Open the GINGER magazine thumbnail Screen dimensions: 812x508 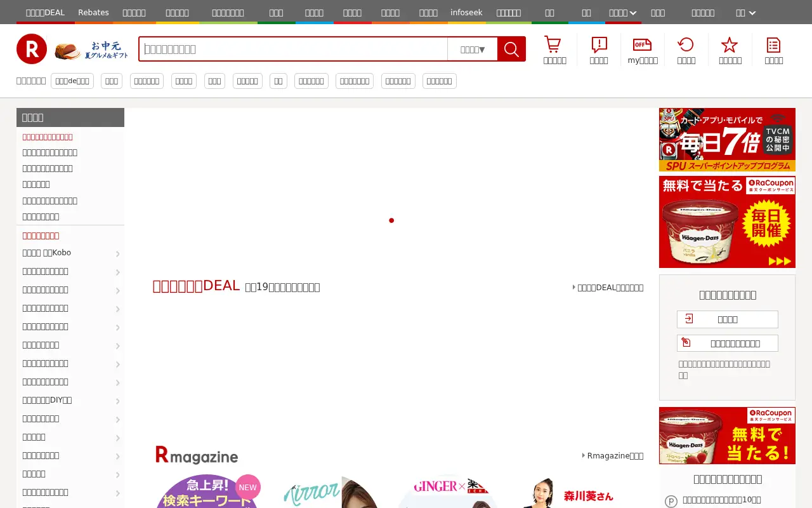[447, 491]
